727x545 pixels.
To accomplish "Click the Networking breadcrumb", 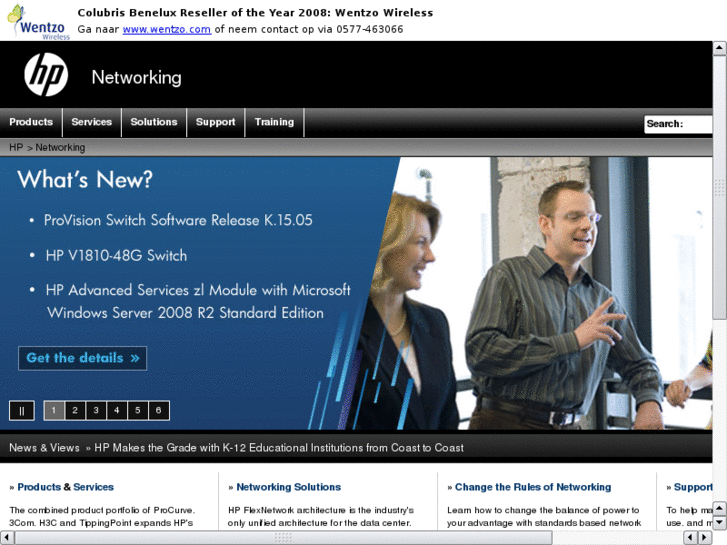I will (60, 147).
